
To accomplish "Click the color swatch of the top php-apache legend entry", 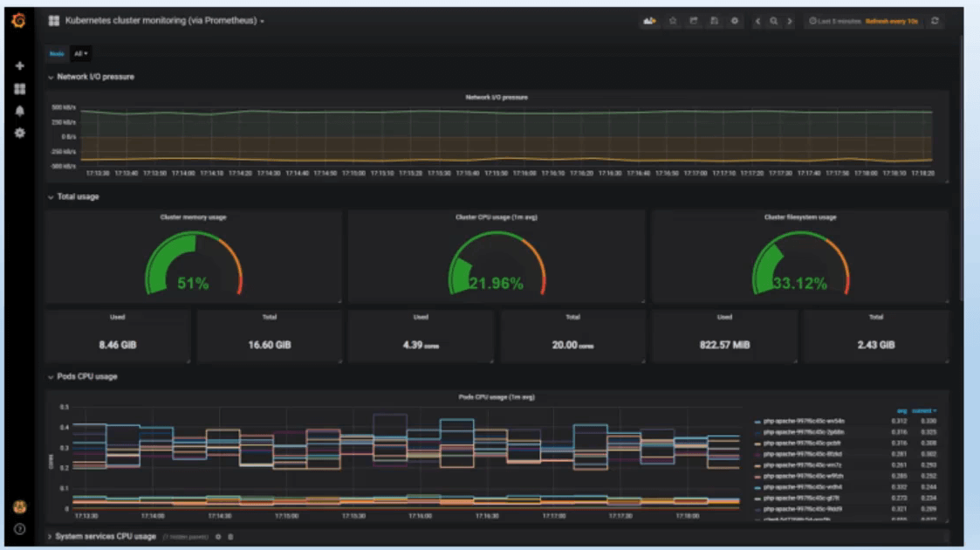I will point(757,422).
